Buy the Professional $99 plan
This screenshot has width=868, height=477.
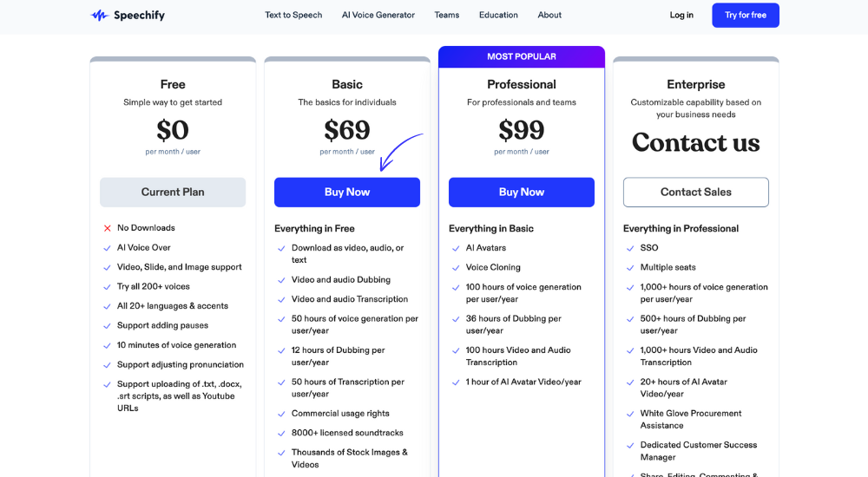click(x=522, y=192)
